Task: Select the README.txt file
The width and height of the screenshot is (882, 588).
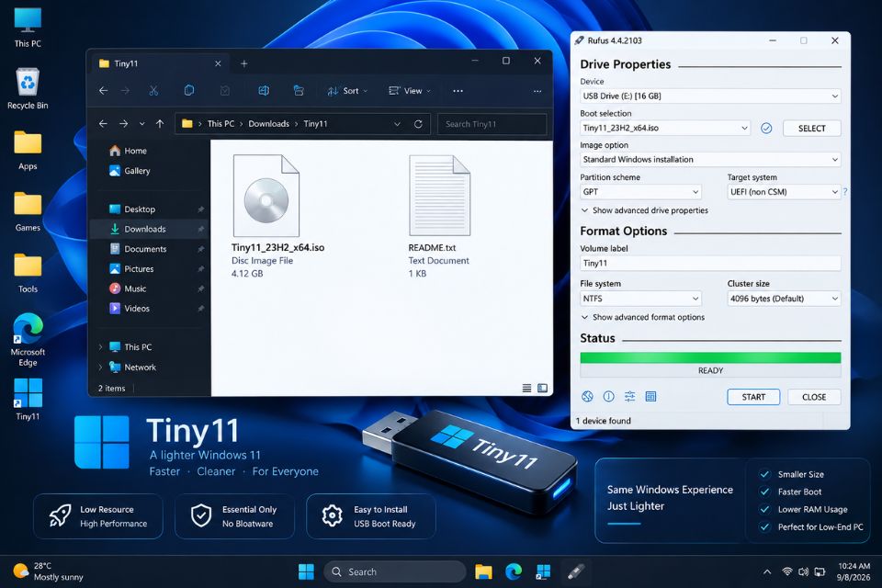Action: tap(439, 216)
